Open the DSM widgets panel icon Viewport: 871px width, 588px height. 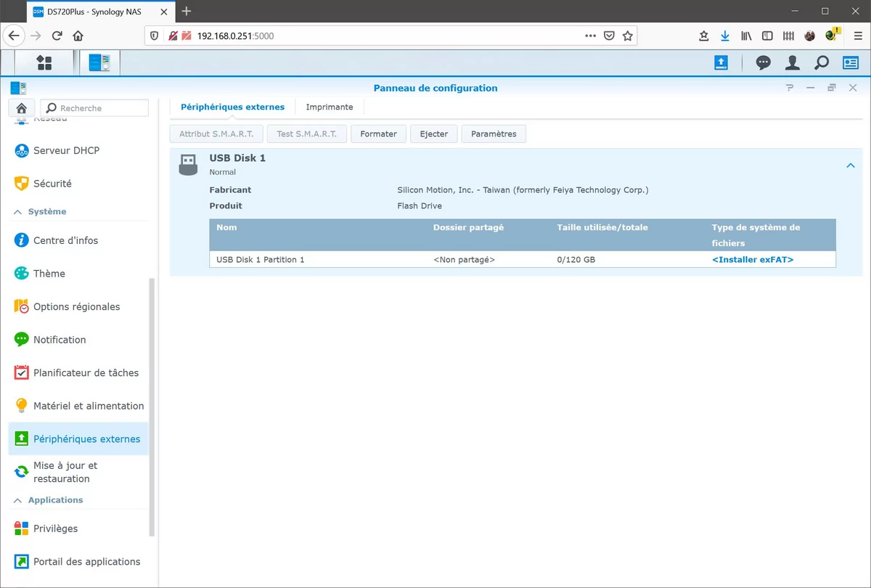click(851, 63)
